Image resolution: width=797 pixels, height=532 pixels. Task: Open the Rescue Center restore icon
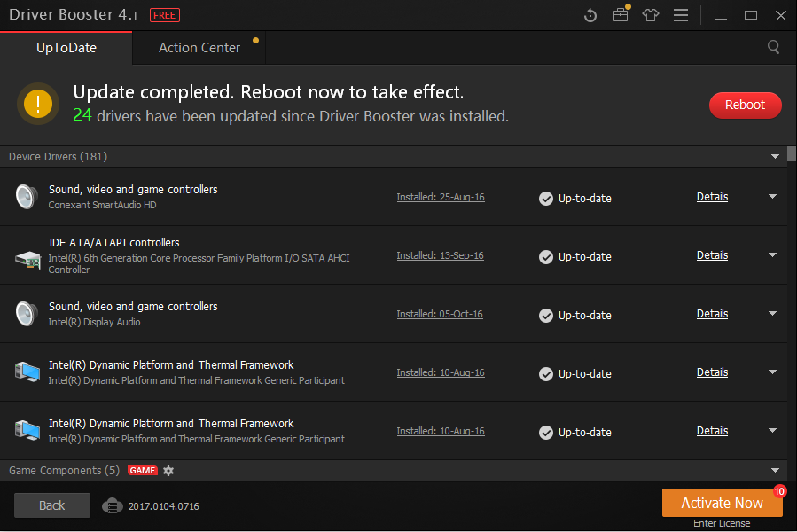pos(591,16)
